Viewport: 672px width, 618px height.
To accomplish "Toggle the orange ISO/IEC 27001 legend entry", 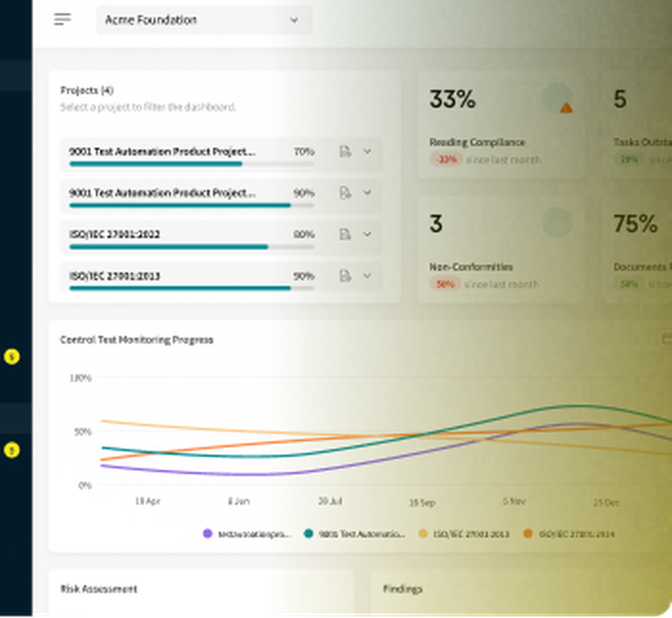I will click(568, 535).
